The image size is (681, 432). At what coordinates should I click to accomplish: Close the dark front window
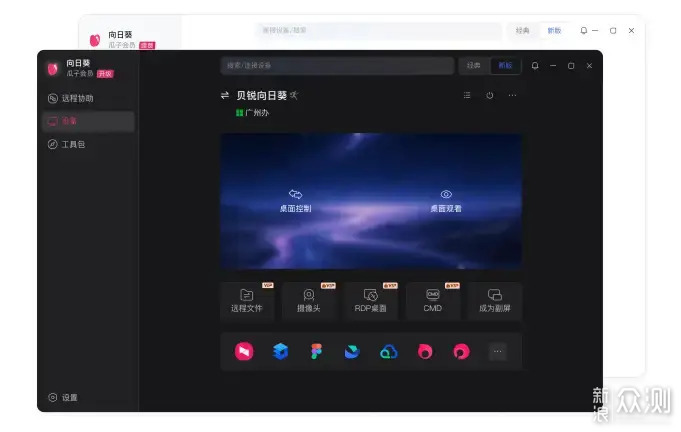point(589,66)
